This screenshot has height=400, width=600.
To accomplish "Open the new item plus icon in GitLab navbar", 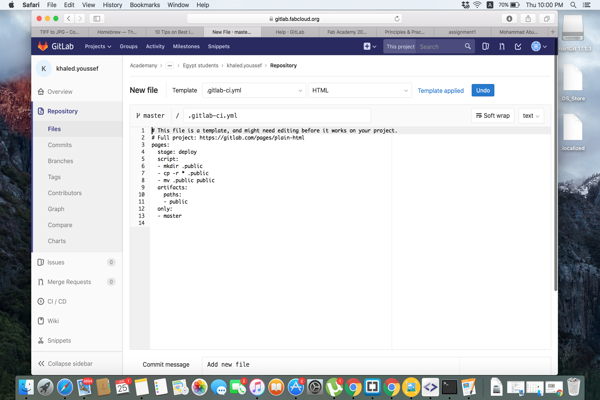I will point(370,46).
